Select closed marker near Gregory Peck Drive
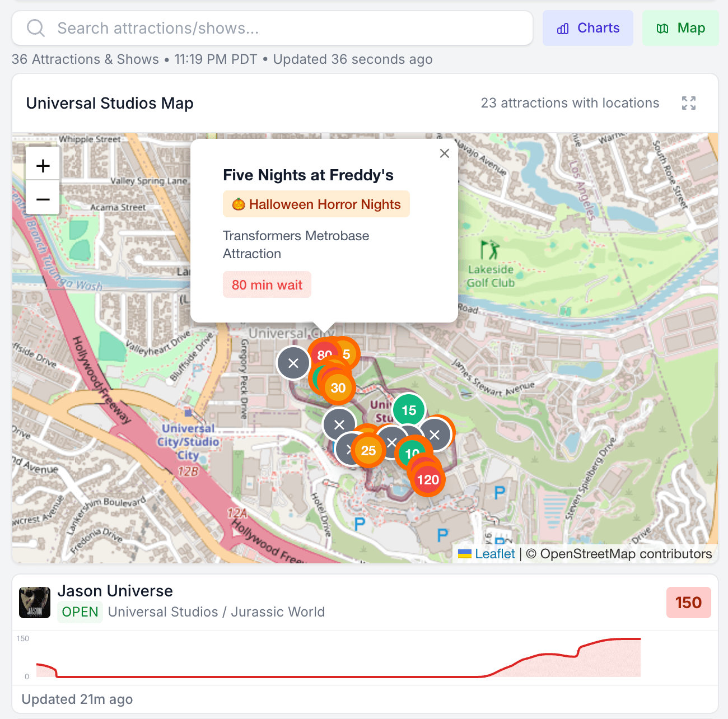728x719 pixels. pyautogui.click(x=293, y=363)
